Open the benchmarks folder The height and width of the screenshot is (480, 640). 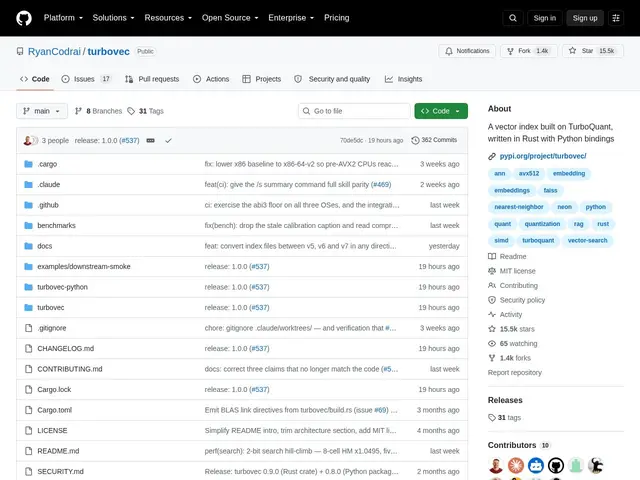tap(56, 225)
